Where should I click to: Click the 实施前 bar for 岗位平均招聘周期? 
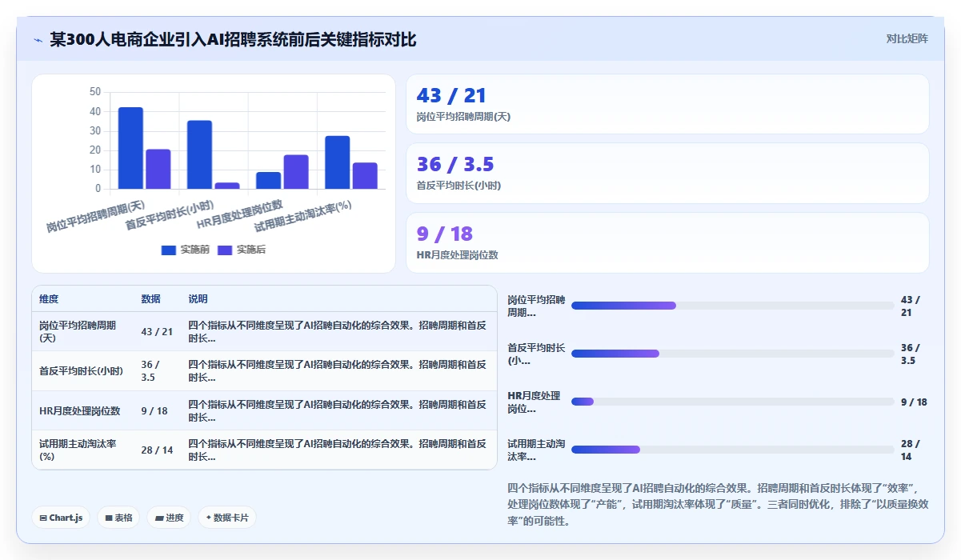click(x=130, y=148)
